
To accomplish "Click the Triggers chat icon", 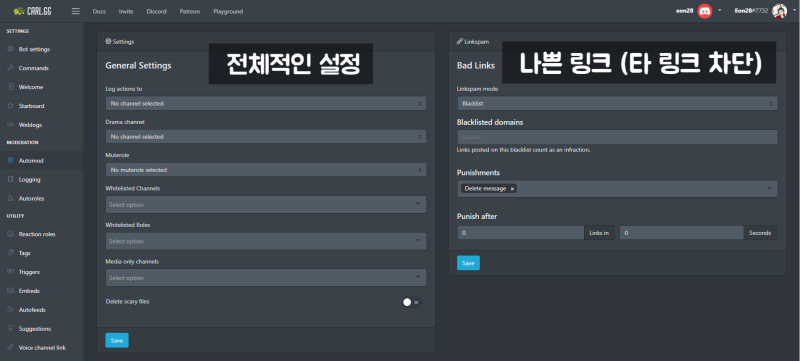I will coord(10,272).
